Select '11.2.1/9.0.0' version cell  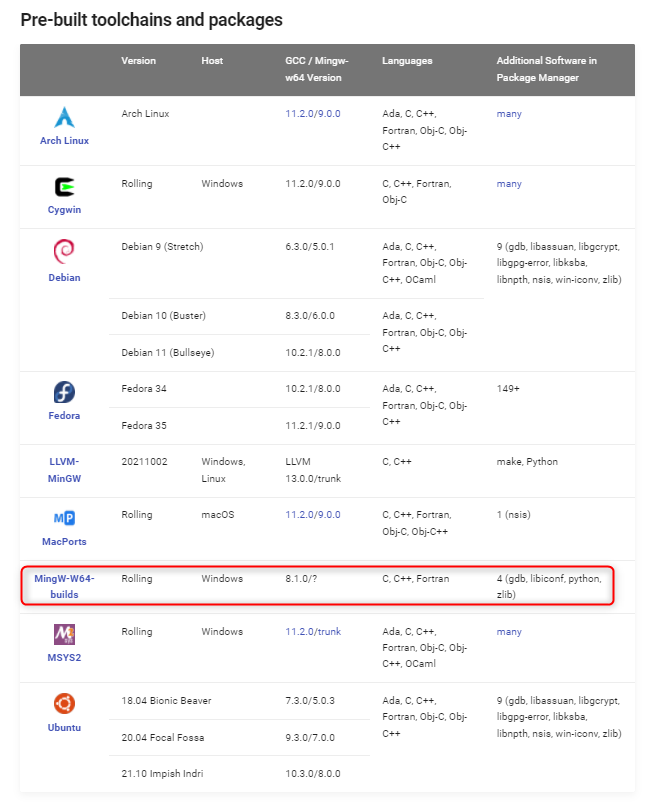[x=313, y=426]
